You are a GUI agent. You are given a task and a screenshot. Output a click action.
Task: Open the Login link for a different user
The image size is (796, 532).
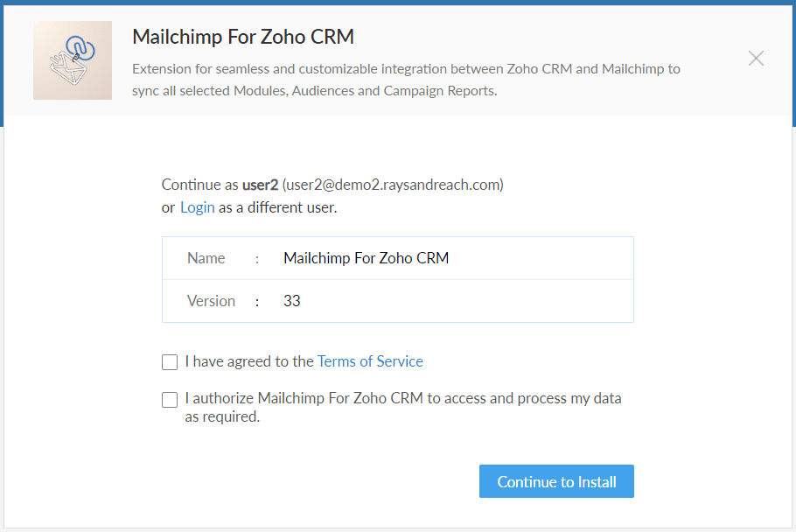click(198, 207)
